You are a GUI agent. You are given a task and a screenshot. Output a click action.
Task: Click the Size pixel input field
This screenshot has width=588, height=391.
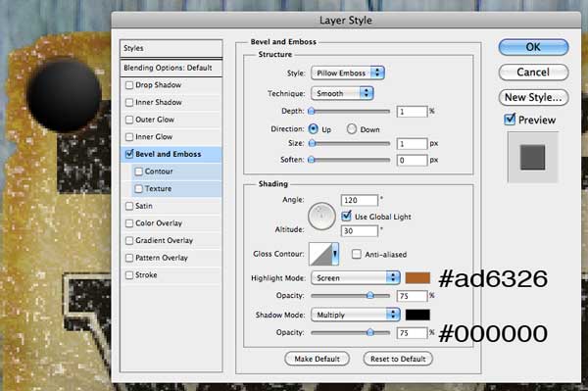412,144
